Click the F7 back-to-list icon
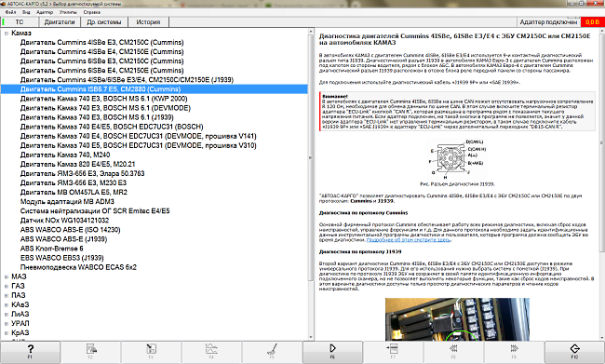The image size is (605, 364). (x=393, y=352)
